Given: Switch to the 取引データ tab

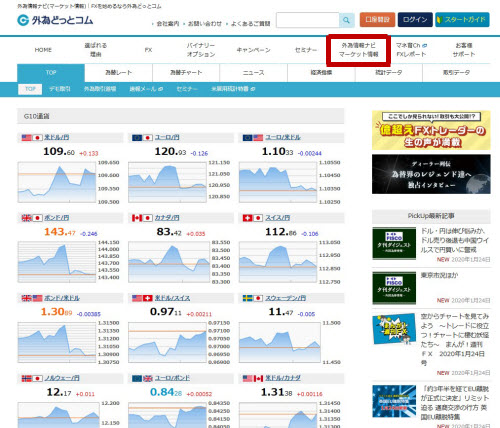Looking at the screenshot, I should point(456,73).
